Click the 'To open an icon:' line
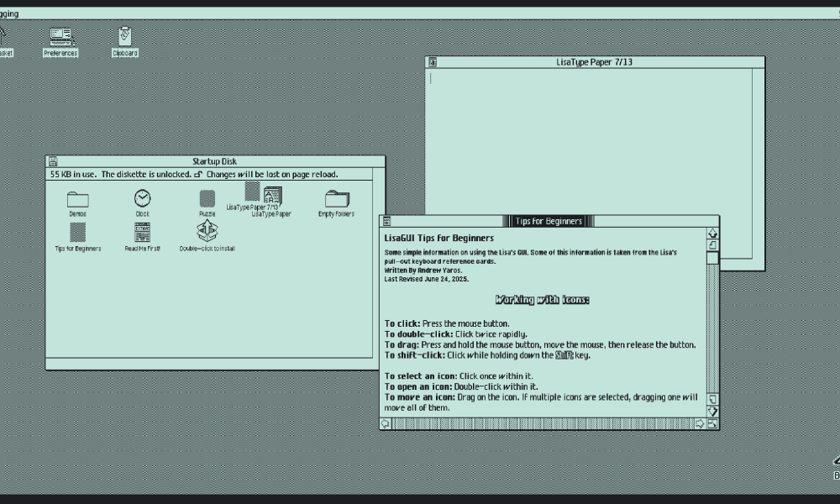The height and width of the screenshot is (504, 840). pyautogui.click(x=461, y=386)
